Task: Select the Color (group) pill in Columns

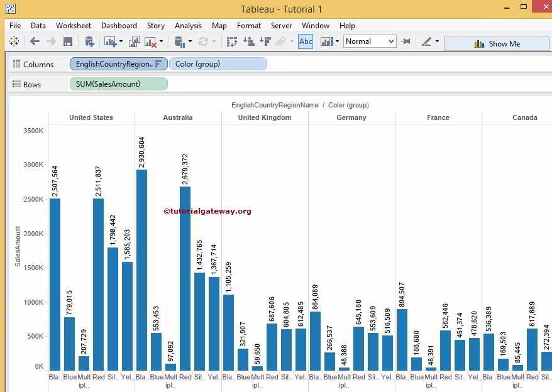Action: click(218, 64)
